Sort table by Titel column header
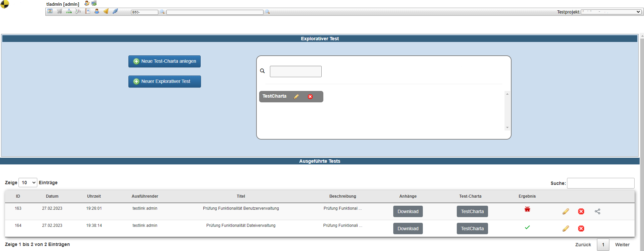The width and height of the screenshot is (644, 251). point(241,196)
